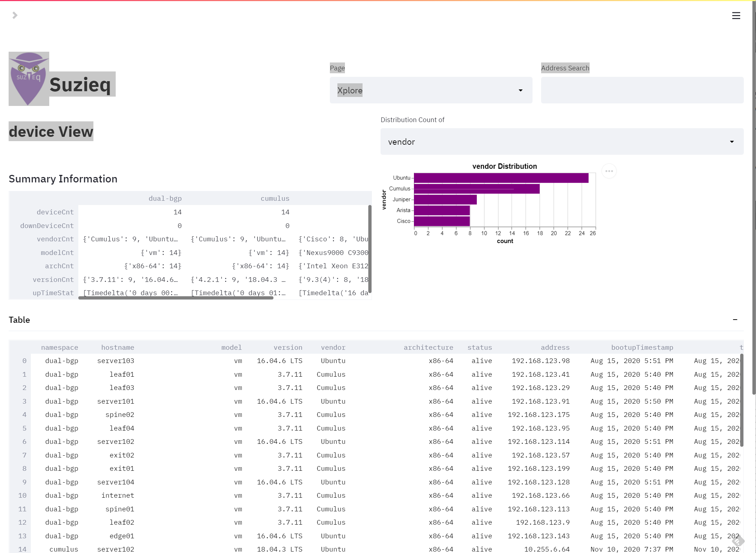Open the Page dropdown showing Xplore
Viewport: 756px width, 553px height.
[430, 90]
